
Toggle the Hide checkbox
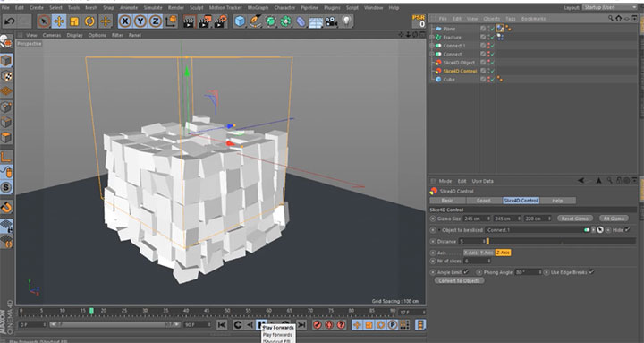(x=627, y=230)
